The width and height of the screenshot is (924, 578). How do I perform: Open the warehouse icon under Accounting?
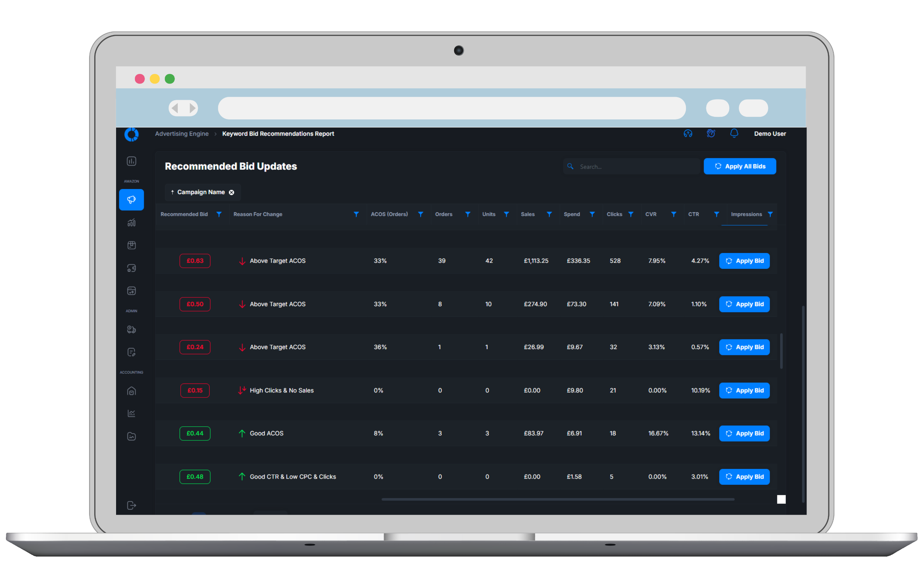tap(132, 391)
